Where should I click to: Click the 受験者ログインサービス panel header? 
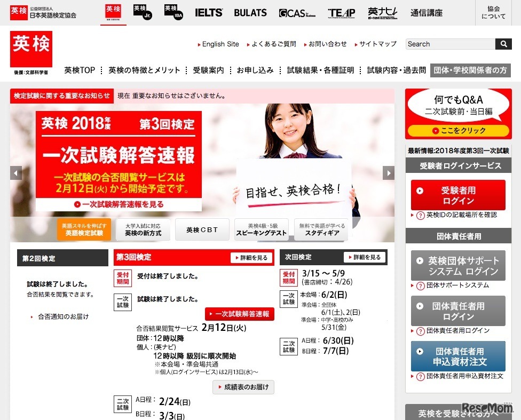click(459, 165)
